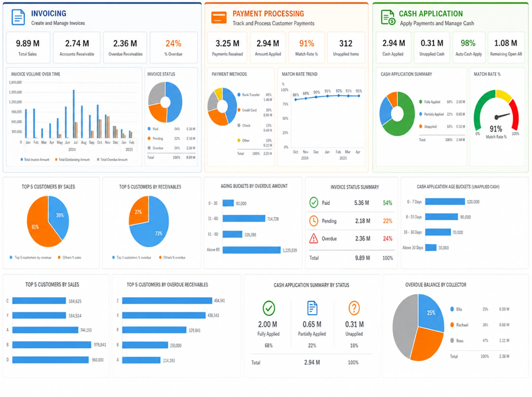The height and width of the screenshot is (397, 532).
Task: Click the Overdue red warning triangle icon
Action: coord(314,238)
